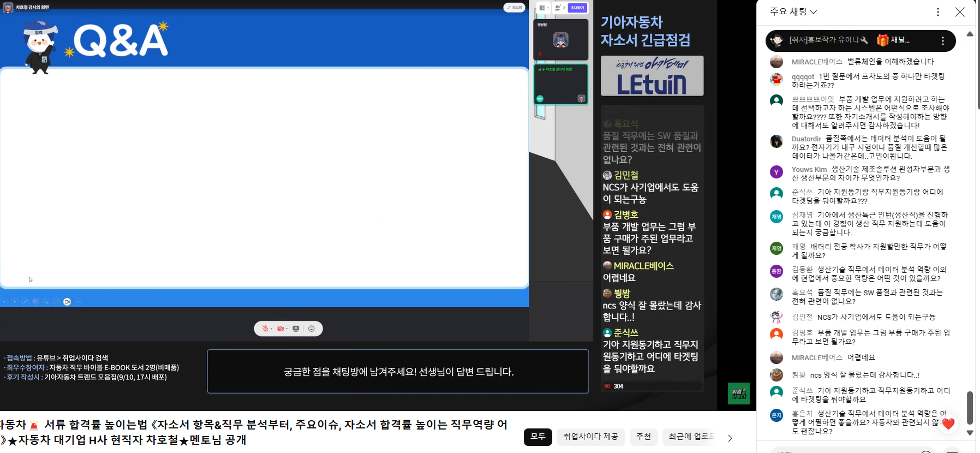Select the pen tool in presentation toolbar
This screenshot has width=980, height=453.
click(x=25, y=302)
